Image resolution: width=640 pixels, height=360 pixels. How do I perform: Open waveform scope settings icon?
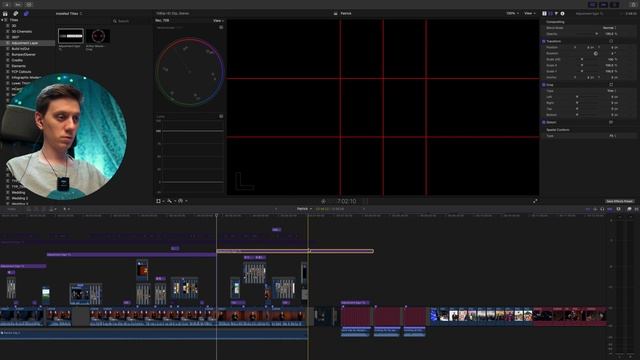[x=221, y=116]
